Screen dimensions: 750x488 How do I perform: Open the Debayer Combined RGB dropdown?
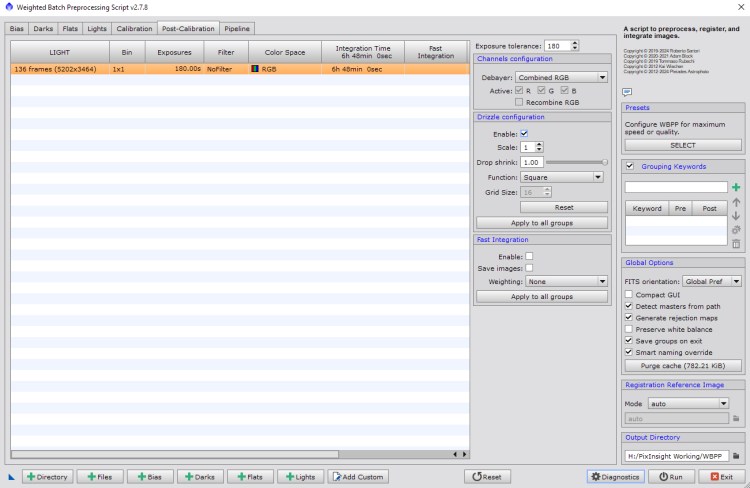pyautogui.click(x=562, y=77)
